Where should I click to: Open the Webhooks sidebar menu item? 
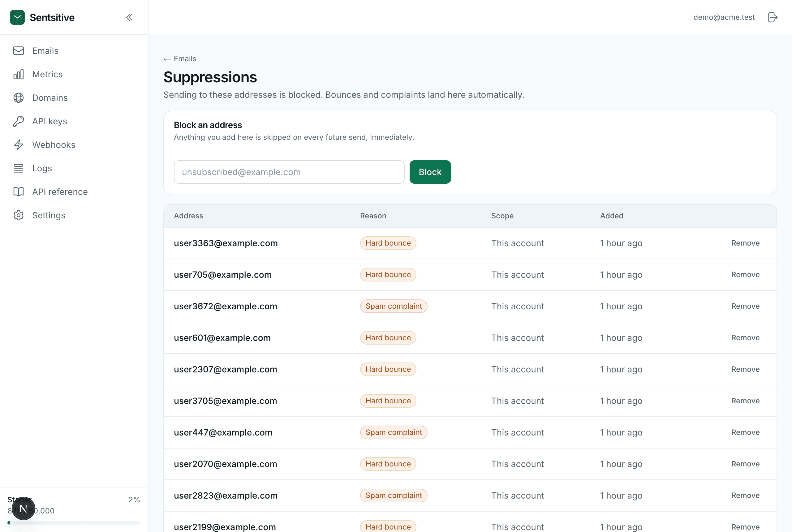74,145
